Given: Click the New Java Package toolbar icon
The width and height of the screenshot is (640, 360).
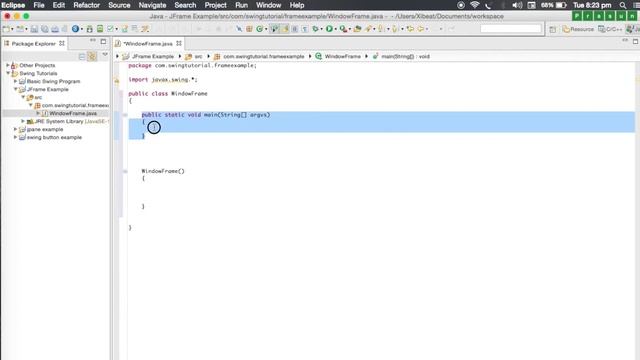Looking at the screenshot, I should [x=249, y=29].
